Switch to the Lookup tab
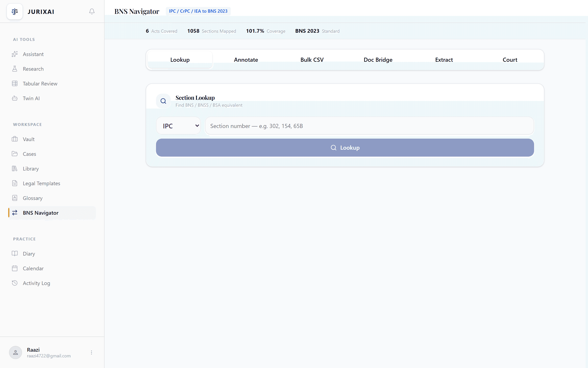The image size is (588, 368). 180,60
